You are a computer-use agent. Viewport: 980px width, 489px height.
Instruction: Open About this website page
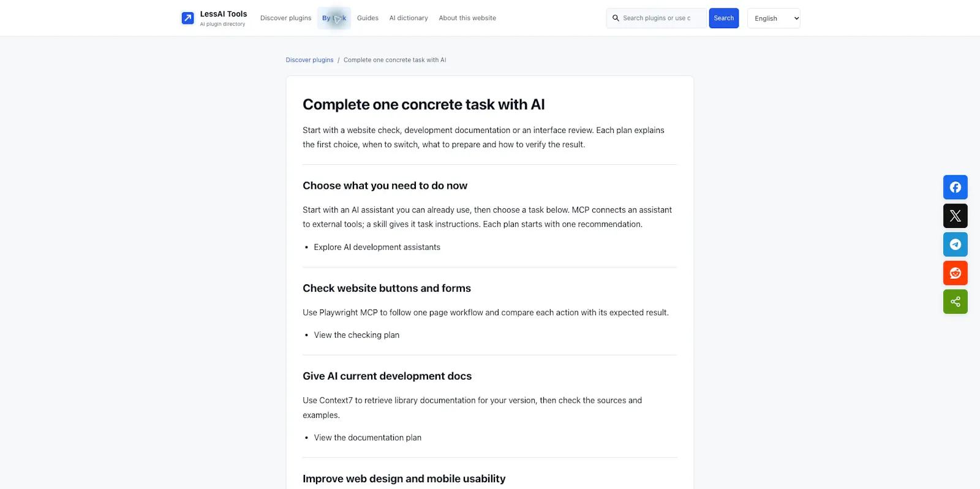467,18
